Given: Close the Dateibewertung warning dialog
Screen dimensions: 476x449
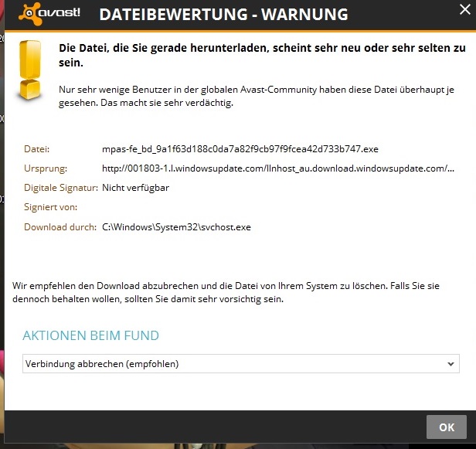Looking at the screenshot, I should click(464, 9).
